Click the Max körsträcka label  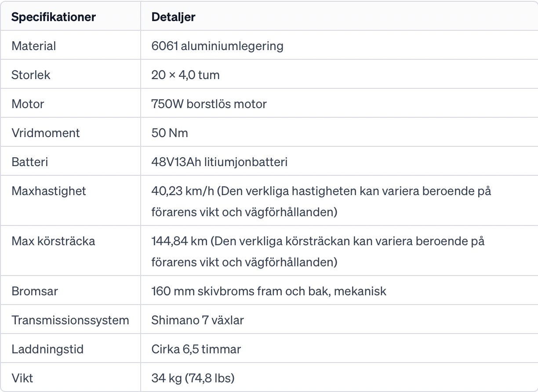(x=53, y=241)
